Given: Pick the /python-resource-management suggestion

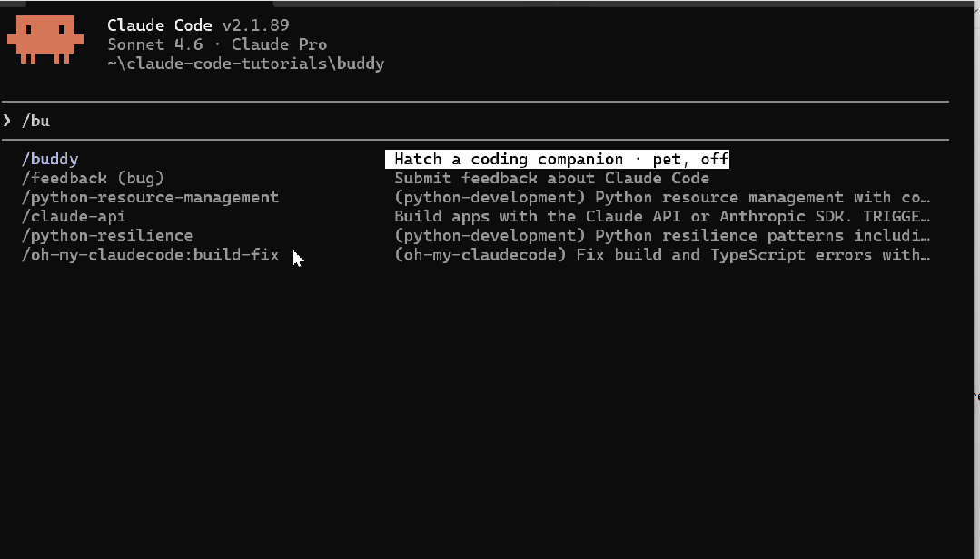Looking at the screenshot, I should 150,198.
